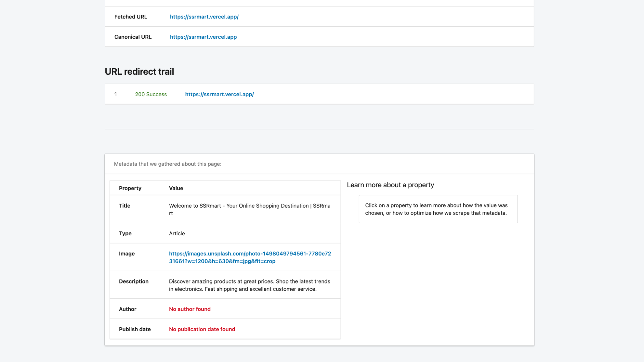The width and height of the screenshot is (644, 362).
Task: Click the Property column header
Action: [x=130, y=188]
